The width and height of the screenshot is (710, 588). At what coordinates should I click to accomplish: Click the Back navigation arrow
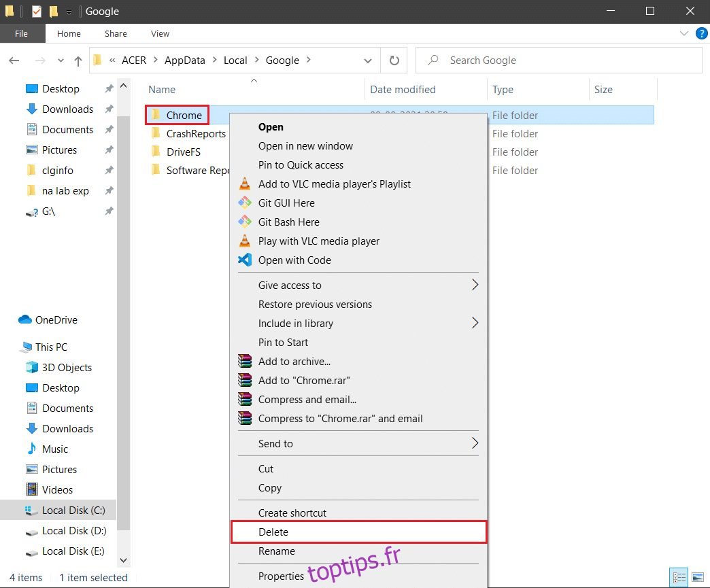(x=14, y=60)
